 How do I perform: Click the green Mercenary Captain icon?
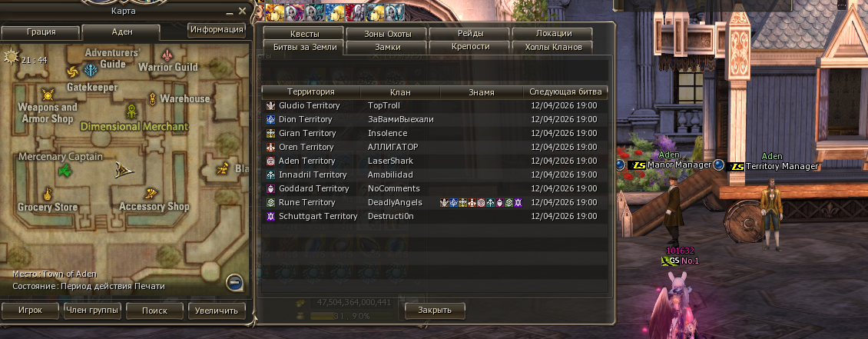[65, 170]
